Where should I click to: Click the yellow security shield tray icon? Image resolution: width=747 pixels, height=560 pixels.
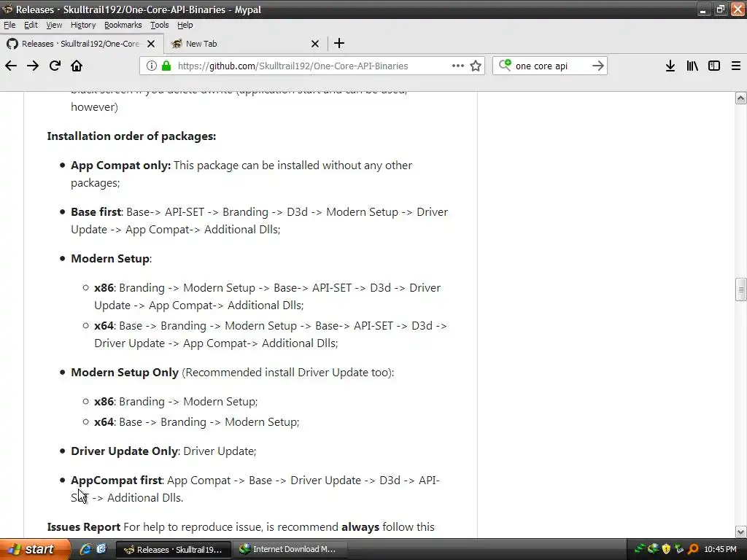666,549
